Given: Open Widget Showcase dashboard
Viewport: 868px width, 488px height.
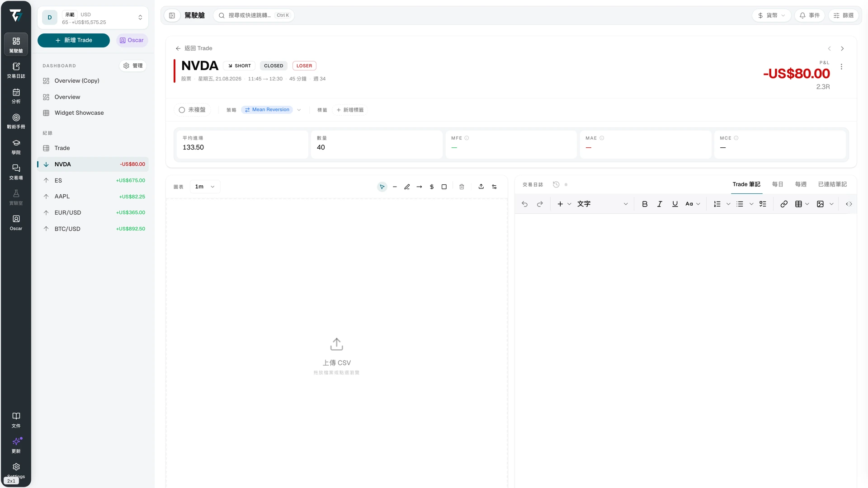Looking at the screenshot, I should click(93, 113).
